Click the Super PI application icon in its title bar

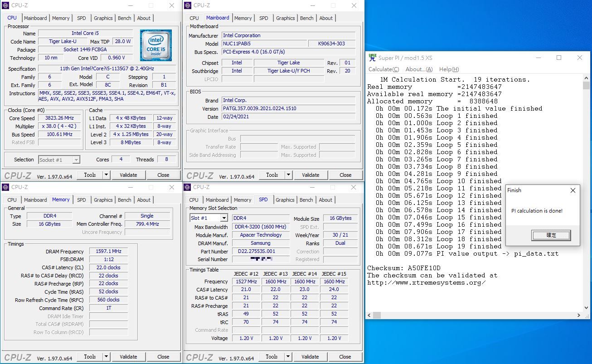tap(372, 58)
